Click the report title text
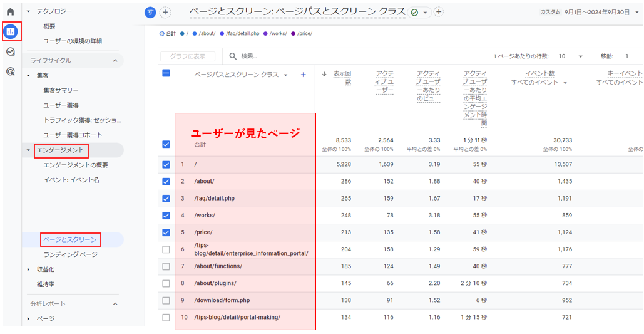 [x=297, y=13]
